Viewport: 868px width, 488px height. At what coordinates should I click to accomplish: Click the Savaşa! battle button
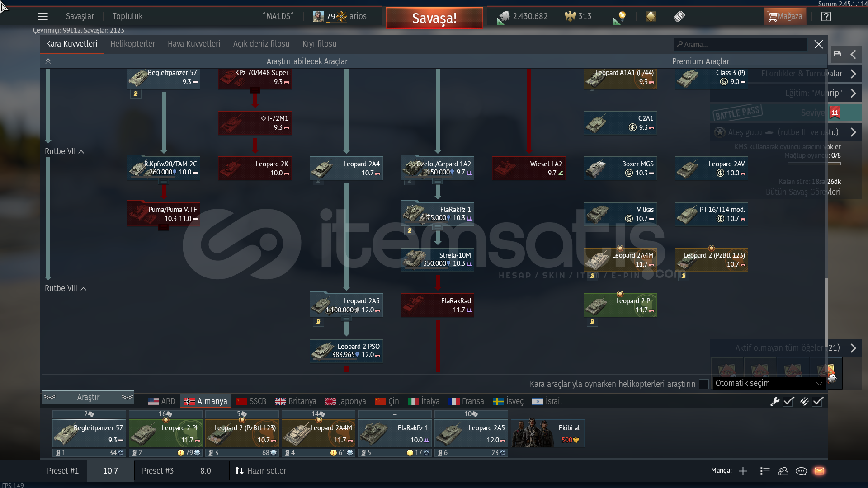(434, 18)
